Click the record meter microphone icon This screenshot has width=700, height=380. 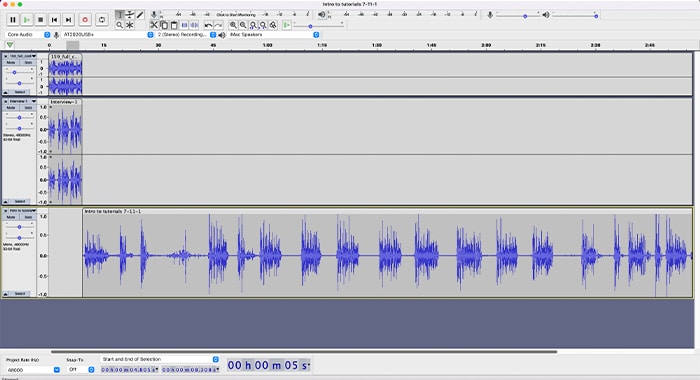154,15
